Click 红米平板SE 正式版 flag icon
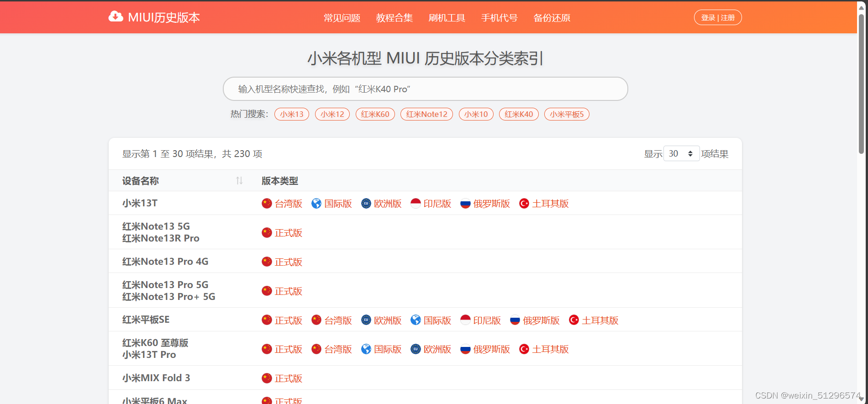 pos(267,320)
